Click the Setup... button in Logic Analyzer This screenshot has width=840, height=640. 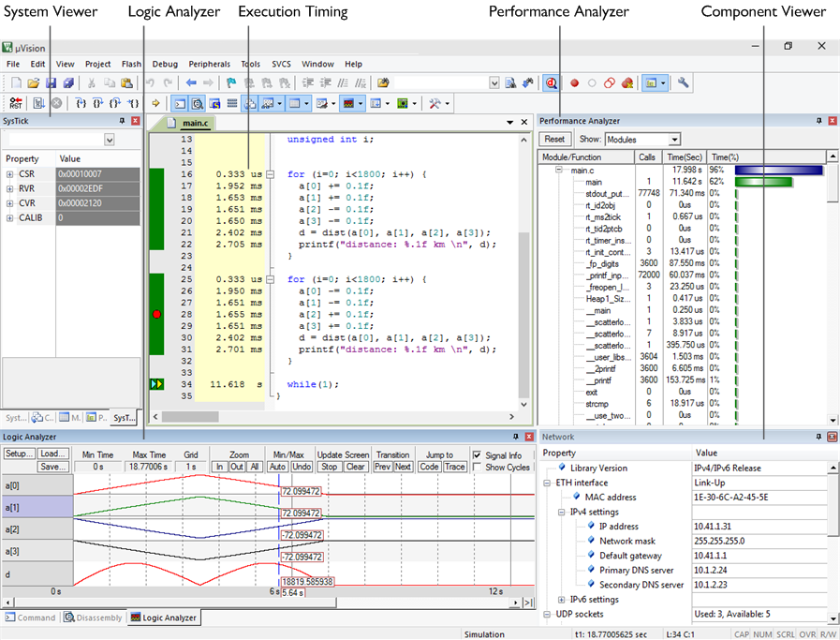tap(19, 454)
